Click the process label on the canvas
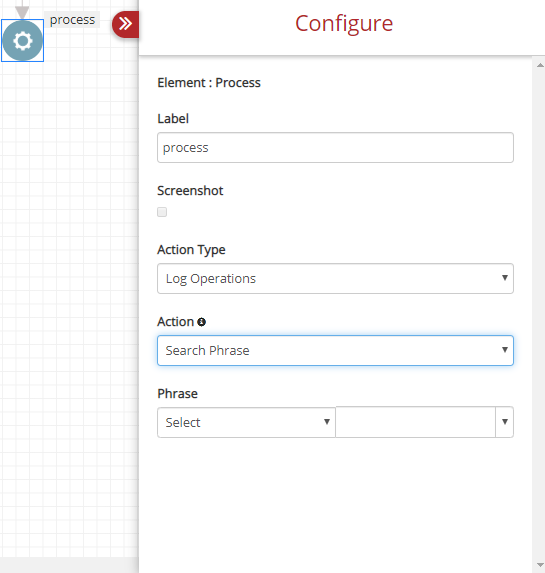This screenshot has height=573, width=545. 72,20
